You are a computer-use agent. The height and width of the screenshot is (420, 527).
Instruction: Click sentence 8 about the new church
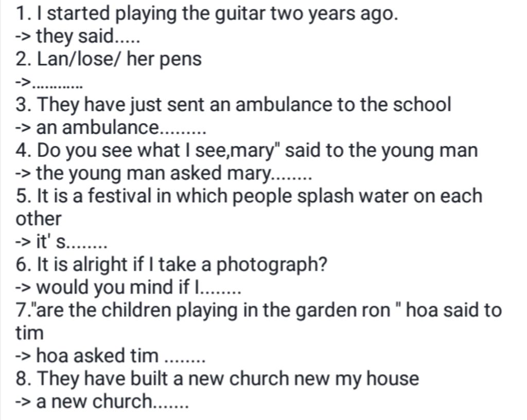[217, 378]
